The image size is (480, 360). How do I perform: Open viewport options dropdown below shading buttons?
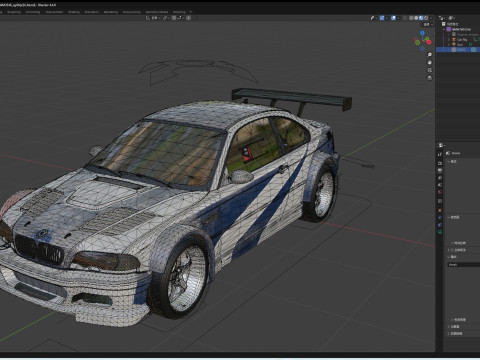coord(428,24)
